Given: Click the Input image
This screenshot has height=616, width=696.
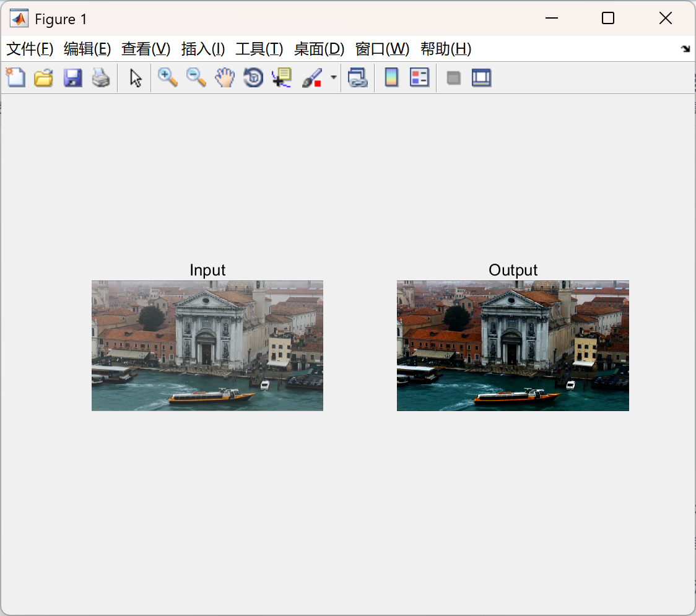Looking at the screenshot, I should pyautogui.click(x=207, y=345).
